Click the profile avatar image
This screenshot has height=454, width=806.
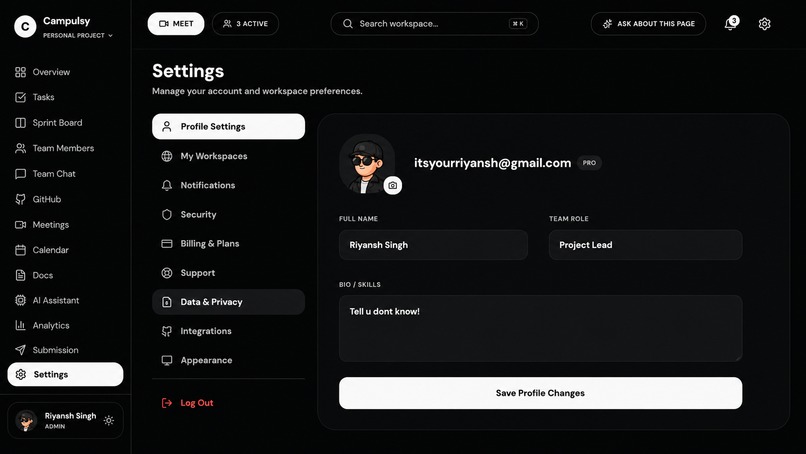366,164
